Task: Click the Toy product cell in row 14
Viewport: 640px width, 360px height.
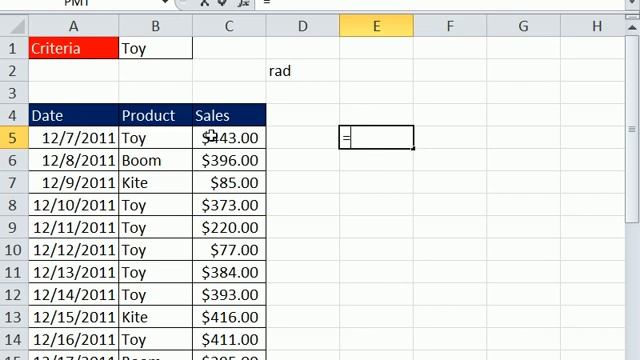Action: coord(156,340)
